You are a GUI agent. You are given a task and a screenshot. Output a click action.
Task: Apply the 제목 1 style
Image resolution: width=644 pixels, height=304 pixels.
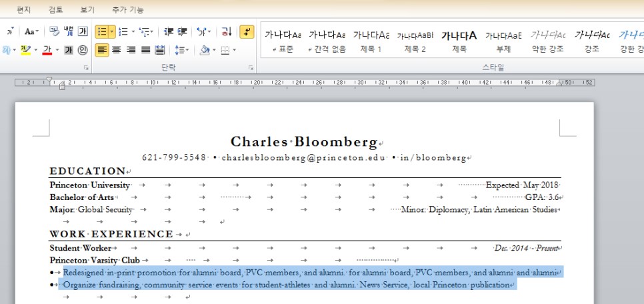click(371, 41)
